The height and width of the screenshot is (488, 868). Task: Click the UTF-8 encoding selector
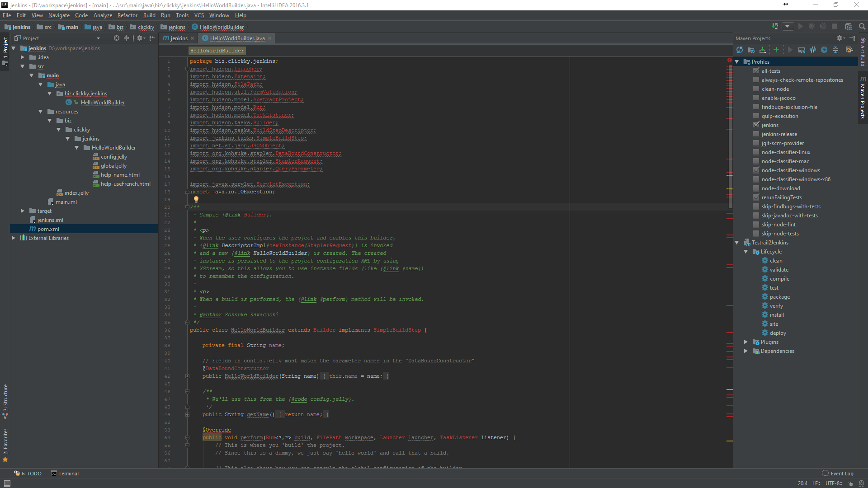tap(834, 483)
